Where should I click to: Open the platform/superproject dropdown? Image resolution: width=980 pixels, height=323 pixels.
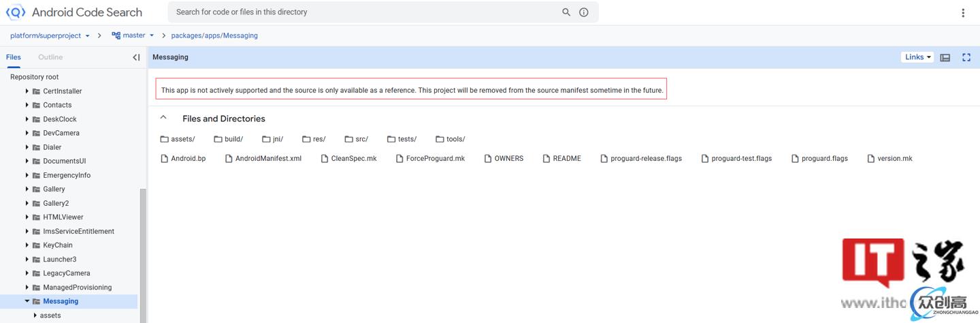50,35
